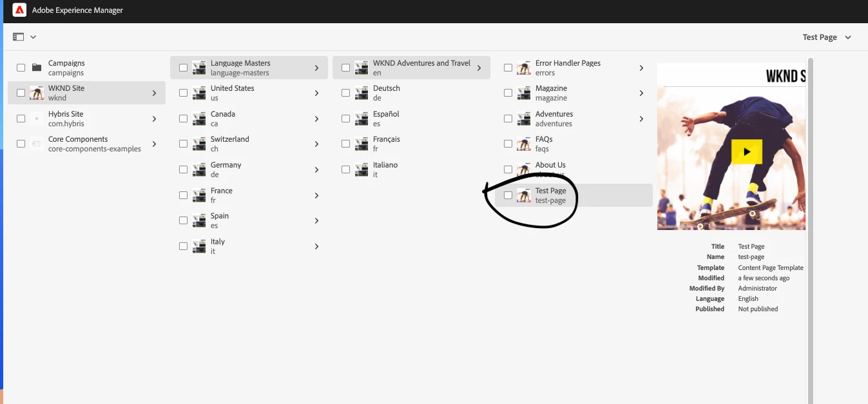This screenshot has height=404, width=868.
Task: Click the FAQs thumbnail icon
Action: 524,144
